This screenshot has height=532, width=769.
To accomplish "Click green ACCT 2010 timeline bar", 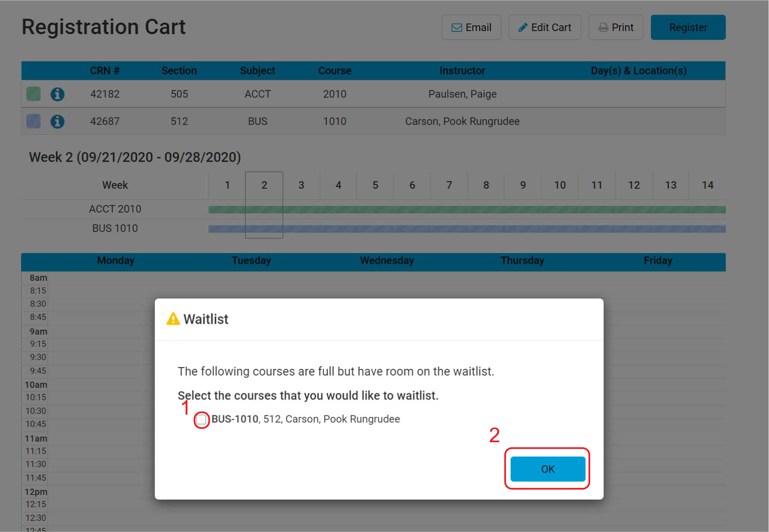I will [466, 209].
